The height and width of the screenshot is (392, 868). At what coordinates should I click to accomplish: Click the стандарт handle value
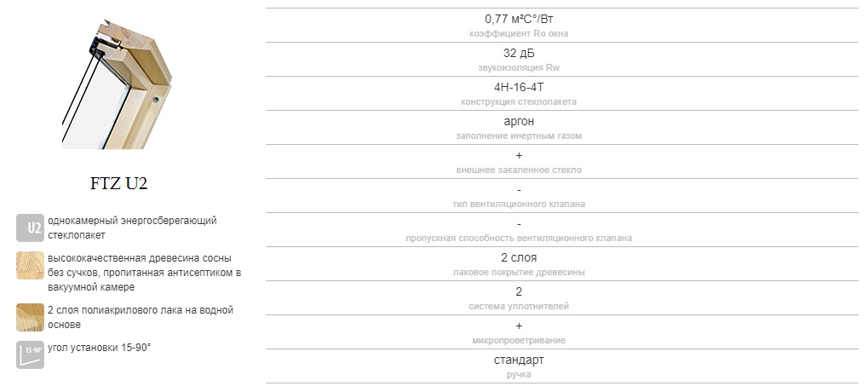point(519,360)
